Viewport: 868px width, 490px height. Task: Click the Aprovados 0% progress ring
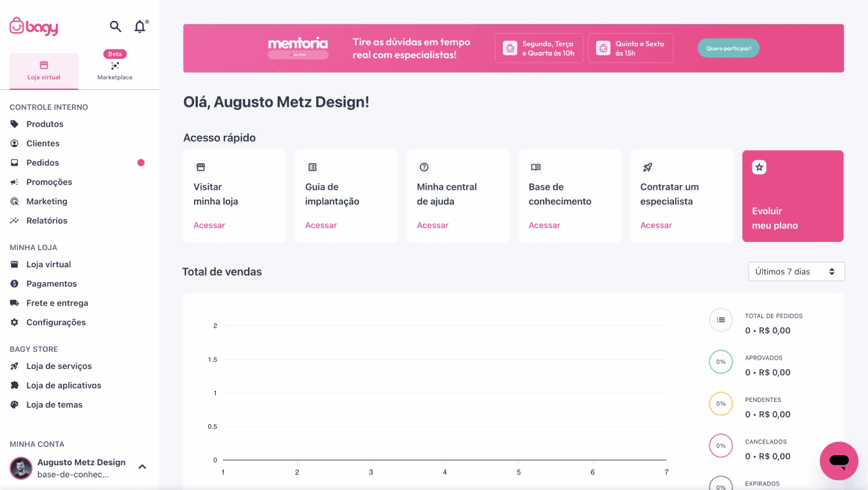click(720, 362)
